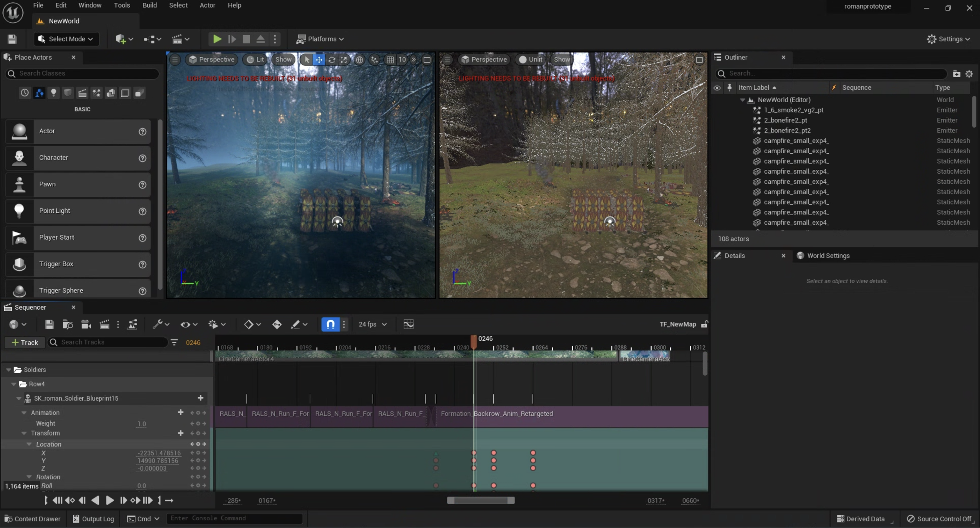Select the translate tool in the viewport toolbar
980x528 pixels.
tap(319, 60)
